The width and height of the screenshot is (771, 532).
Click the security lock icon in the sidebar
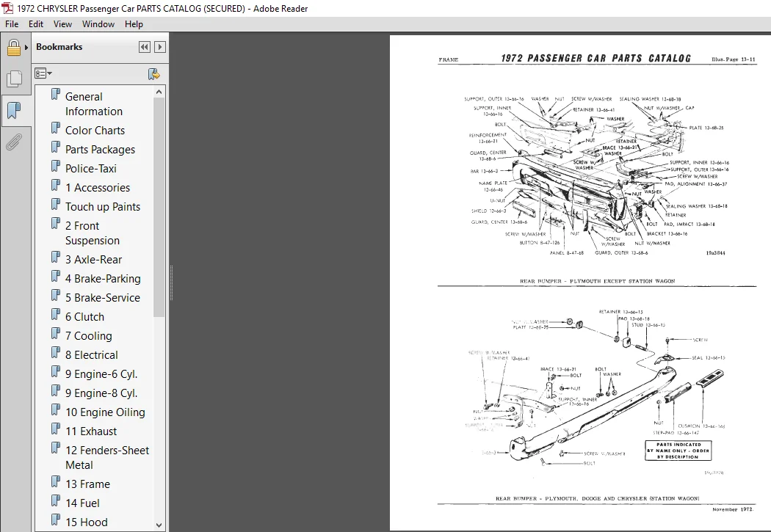tap(14, 47)
